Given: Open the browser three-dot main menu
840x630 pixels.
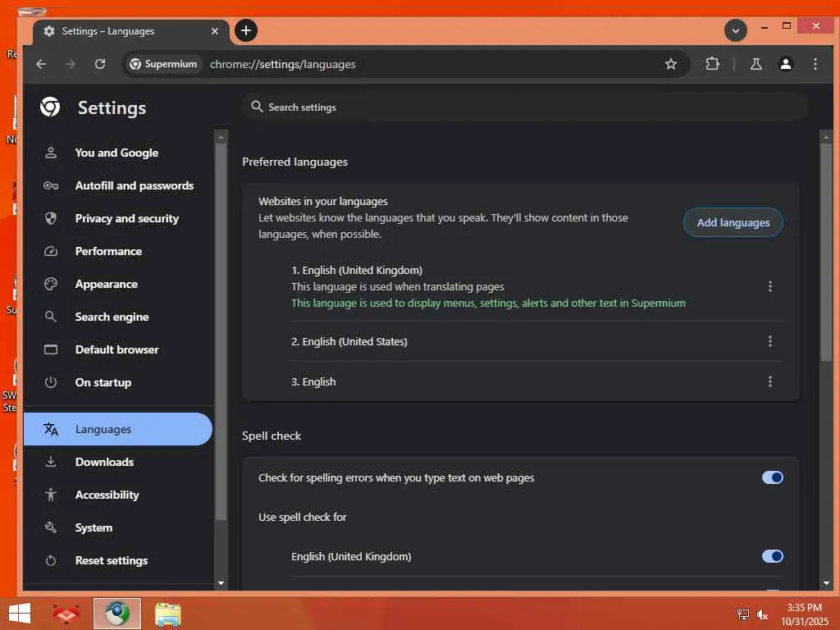Looking at the screenshot, I should [x=815, y=64].
